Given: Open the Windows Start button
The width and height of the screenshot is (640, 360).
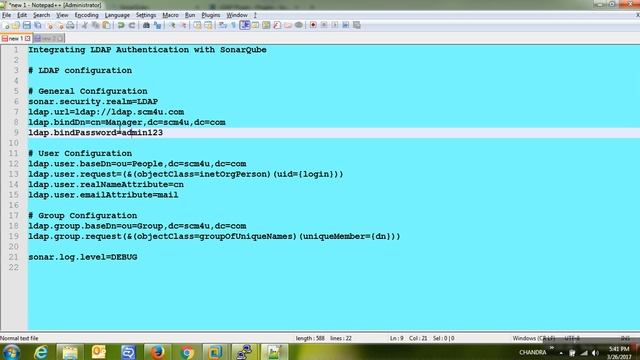Looking at the screenshot, I should click(11, 352).
